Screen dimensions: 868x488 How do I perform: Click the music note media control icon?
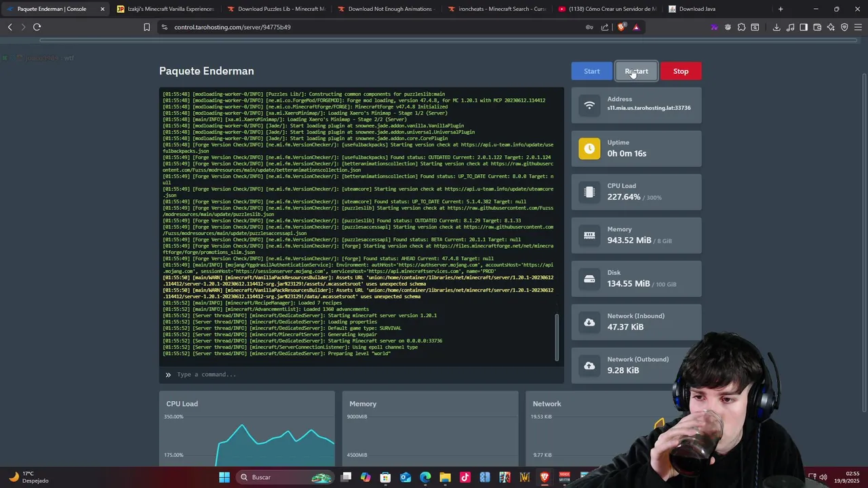pos(790,27)
